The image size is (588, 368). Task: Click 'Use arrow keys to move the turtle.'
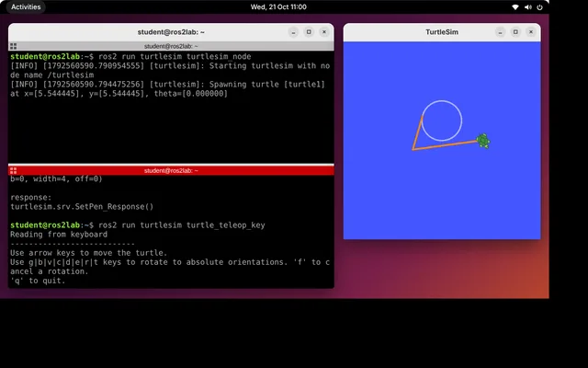click(x=89, y=253)
